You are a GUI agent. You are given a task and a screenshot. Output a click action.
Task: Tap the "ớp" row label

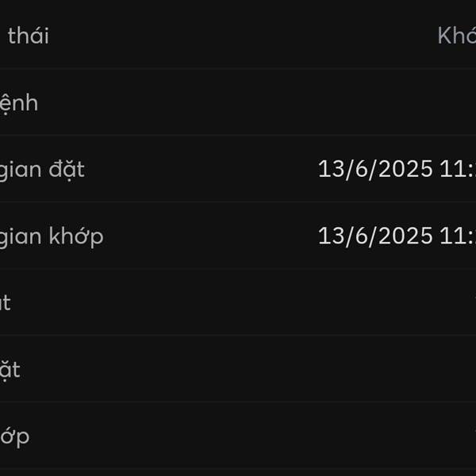(14, 437)
